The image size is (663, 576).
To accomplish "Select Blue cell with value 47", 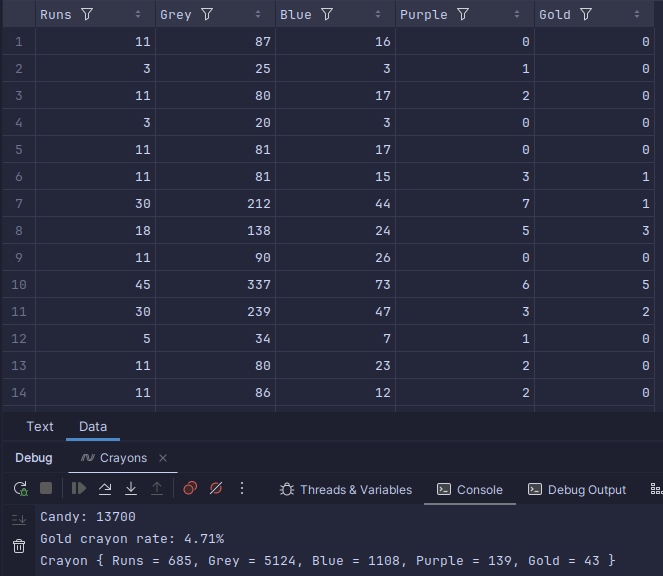I will (336, 312).
